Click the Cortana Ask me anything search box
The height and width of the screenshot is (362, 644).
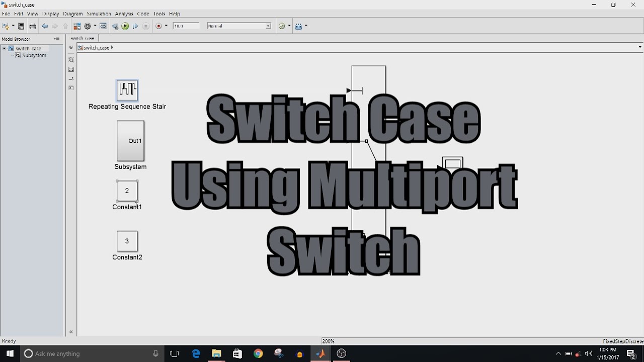(x=92, y=353)
